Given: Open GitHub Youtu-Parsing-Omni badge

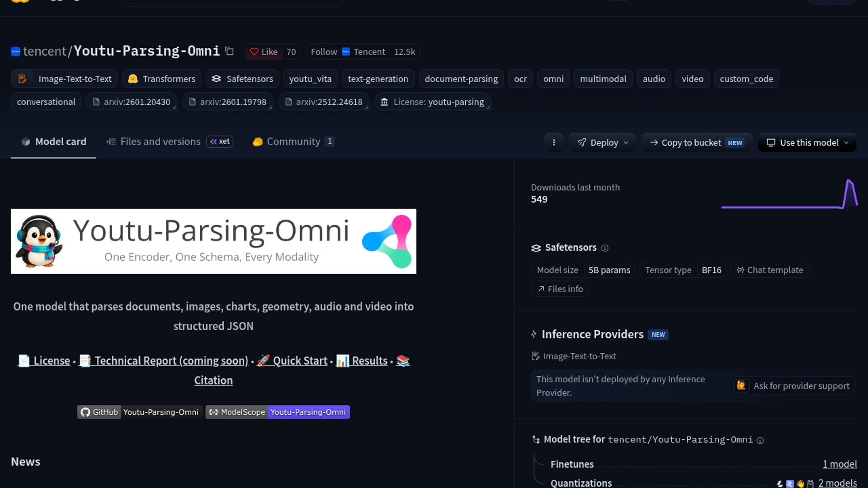Looking at the screenshot, I should 140,412.
